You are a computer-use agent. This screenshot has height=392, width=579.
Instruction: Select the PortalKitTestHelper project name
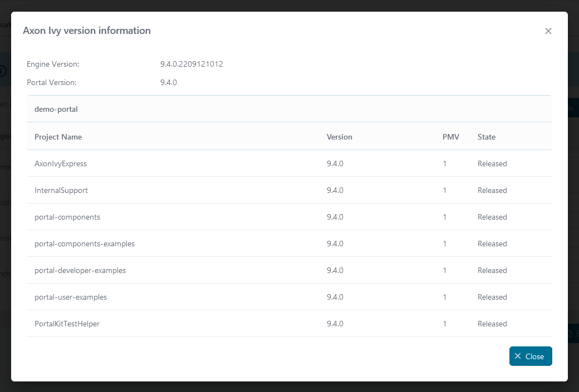(x=67, y=324)
